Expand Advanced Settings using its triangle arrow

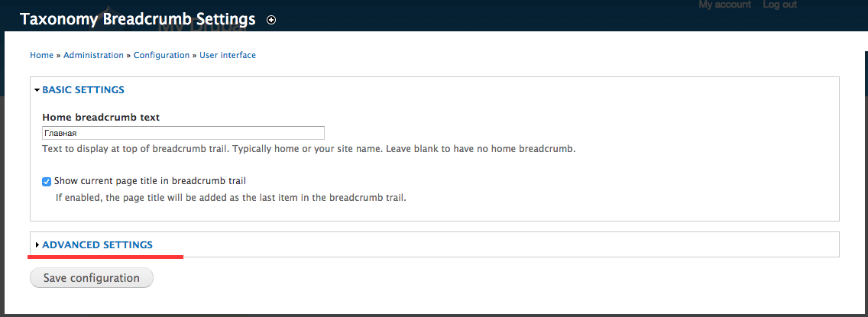37,244
